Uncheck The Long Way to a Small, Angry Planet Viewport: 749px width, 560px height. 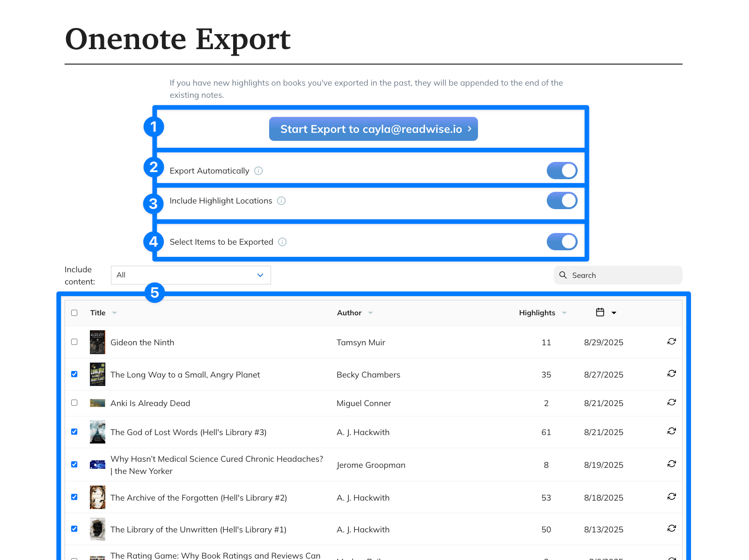[74, 374]
